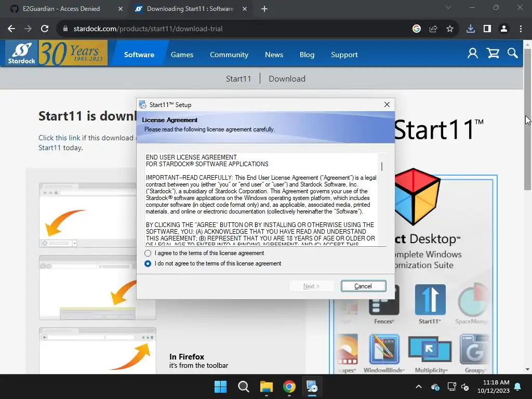Click the muted volume tray icon
This screenshot has width=532, height=399.
tap(465, 387)
